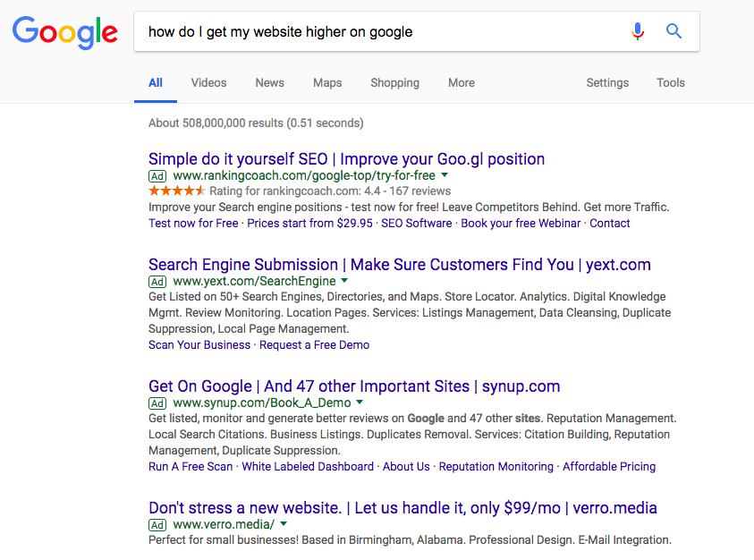This screenshot has width=754, height=560.
Task: Click the www.synup.com/Book_A_Demo URL
Action: [262, 403]
